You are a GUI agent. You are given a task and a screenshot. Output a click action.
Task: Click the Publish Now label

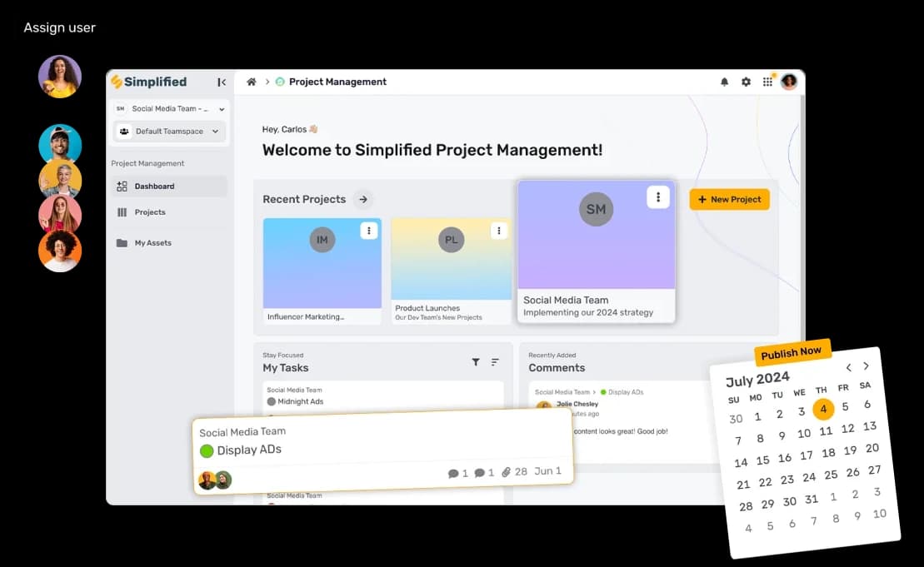tap(792, 352)
